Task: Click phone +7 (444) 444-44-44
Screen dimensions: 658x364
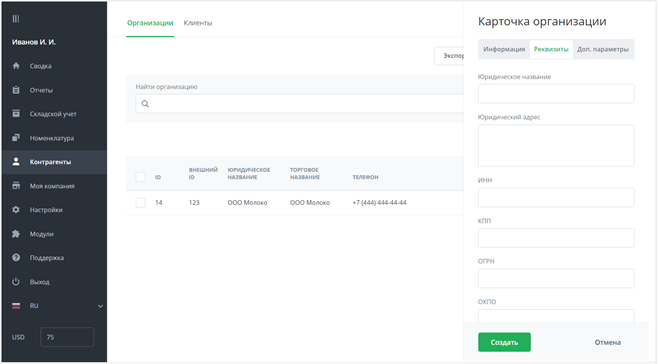Action: (379, 202)
